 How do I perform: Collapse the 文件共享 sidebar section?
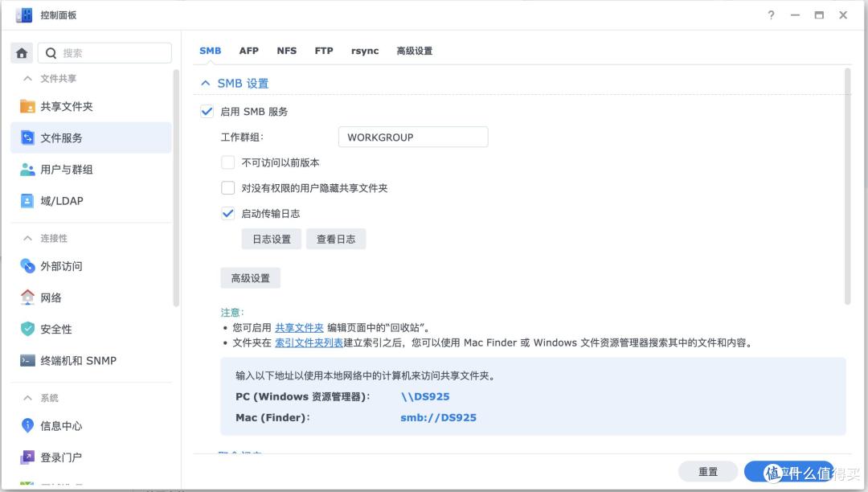pyautogui.click(x=27, y=79)
